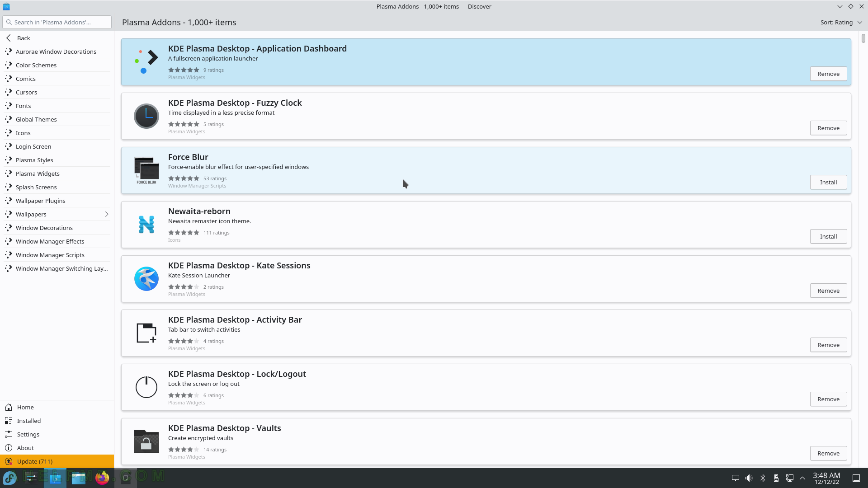Click the Update badge icon

click(x=9, y=461)
